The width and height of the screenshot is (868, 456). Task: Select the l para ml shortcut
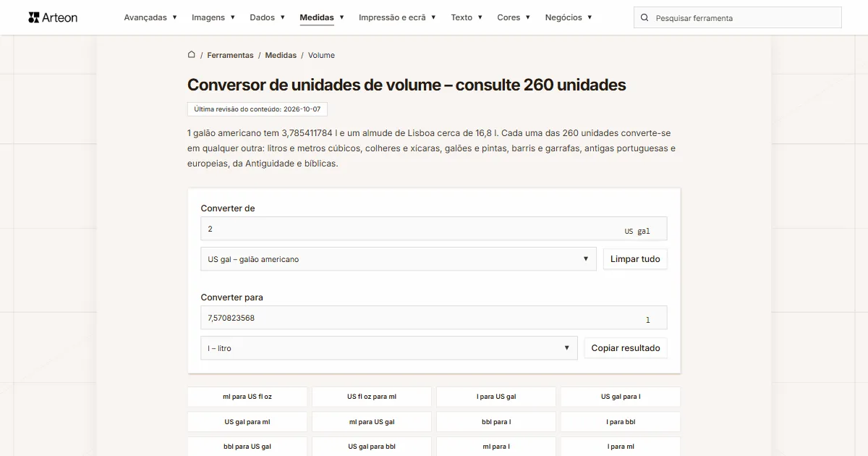tap(621, 447)
